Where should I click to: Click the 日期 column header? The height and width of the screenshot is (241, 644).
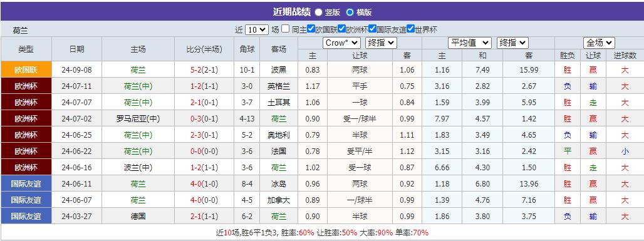(77, 49)
